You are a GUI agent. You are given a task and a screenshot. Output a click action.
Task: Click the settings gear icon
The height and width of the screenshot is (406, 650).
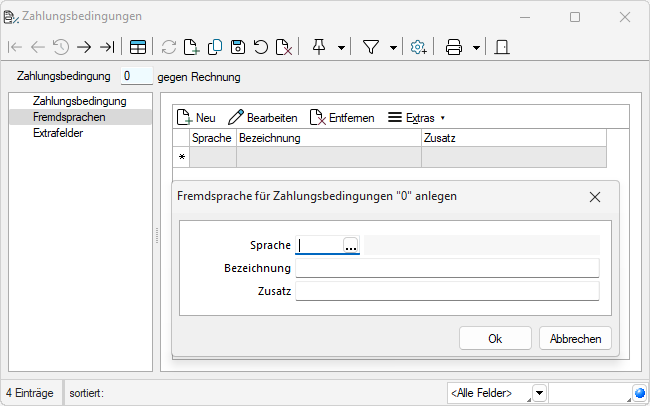pyautogui.click(x=418, y=47)
